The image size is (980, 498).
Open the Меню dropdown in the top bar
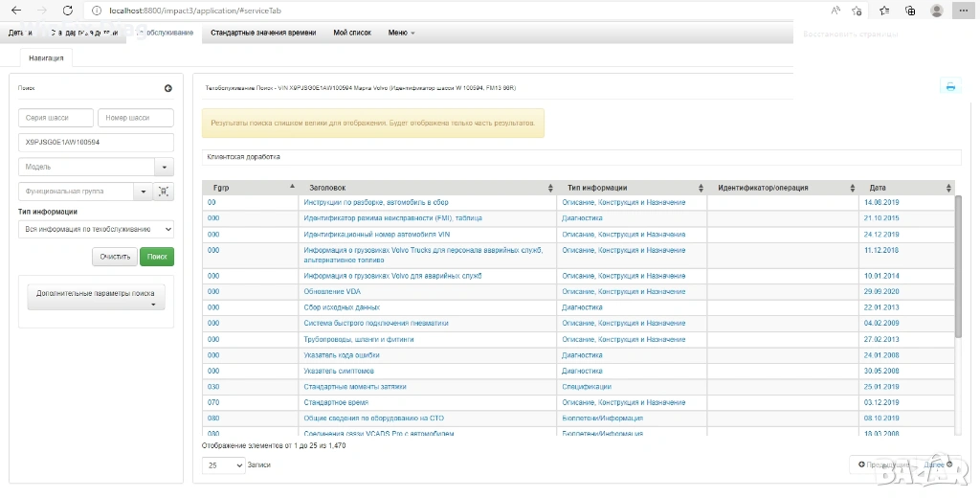[401, 33]
